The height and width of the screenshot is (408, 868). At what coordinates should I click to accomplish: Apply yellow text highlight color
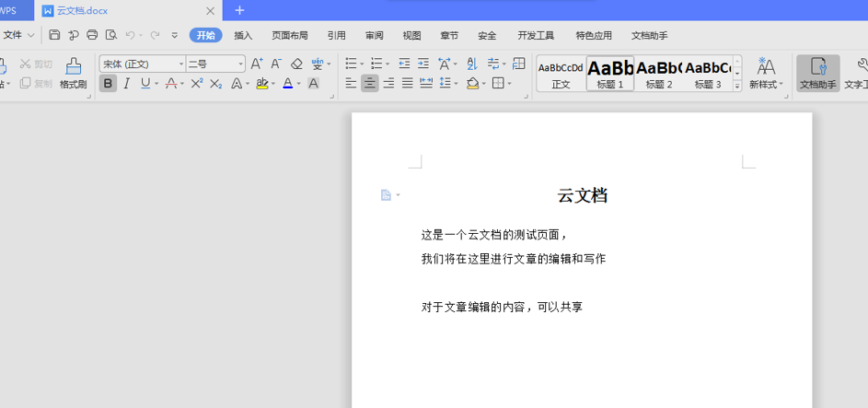(261, 84)
